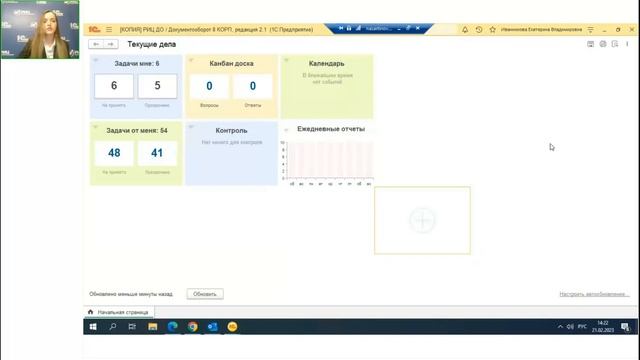Launch Microsoft Edge from the taskbar

pyautogui.click(x=173, y=327)
